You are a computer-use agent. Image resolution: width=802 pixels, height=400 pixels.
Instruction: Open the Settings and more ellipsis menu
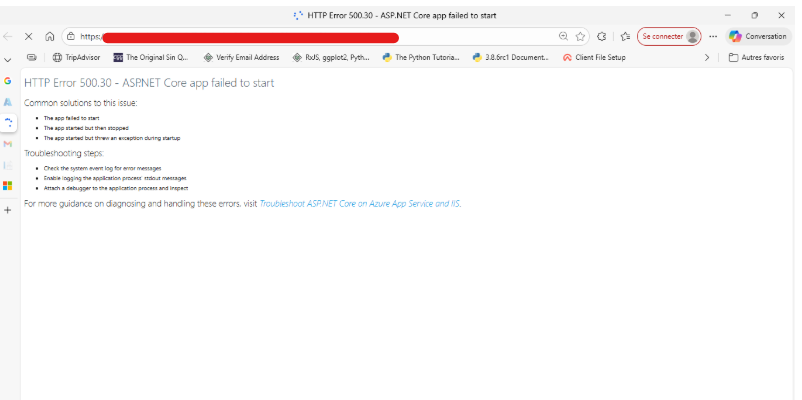713,36
